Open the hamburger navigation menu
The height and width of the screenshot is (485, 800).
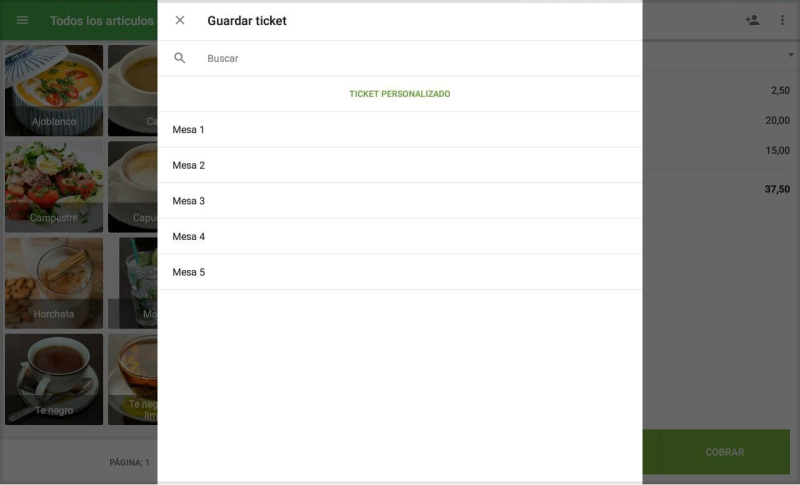tap(22, 20)
